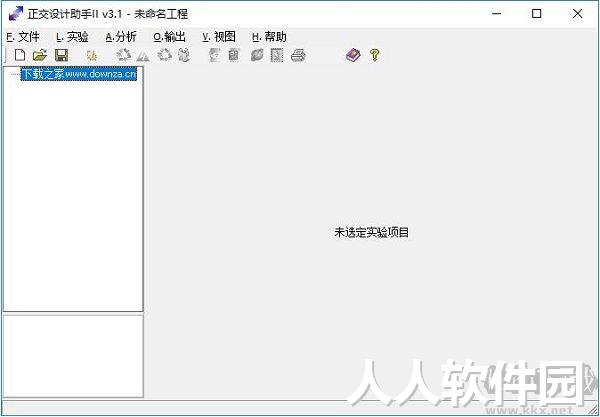Click the yellow new experiment toolbar icon
The image size is (600, 417).
coord(91,56)
